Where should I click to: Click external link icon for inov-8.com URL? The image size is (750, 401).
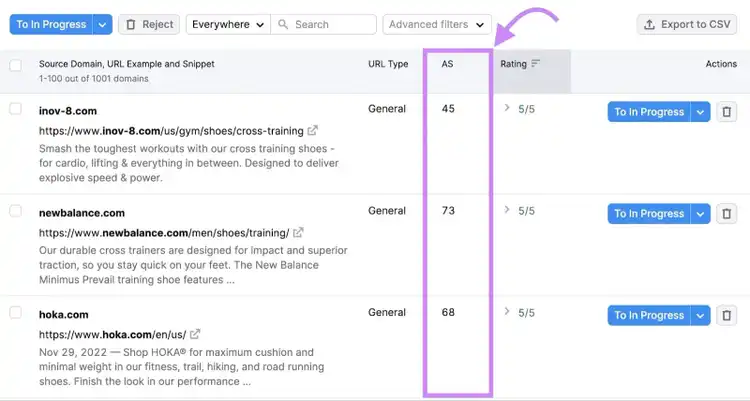312,130
